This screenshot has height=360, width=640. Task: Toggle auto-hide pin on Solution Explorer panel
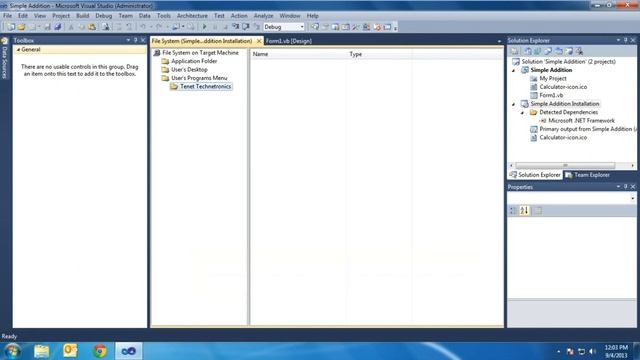coord(626,40)
